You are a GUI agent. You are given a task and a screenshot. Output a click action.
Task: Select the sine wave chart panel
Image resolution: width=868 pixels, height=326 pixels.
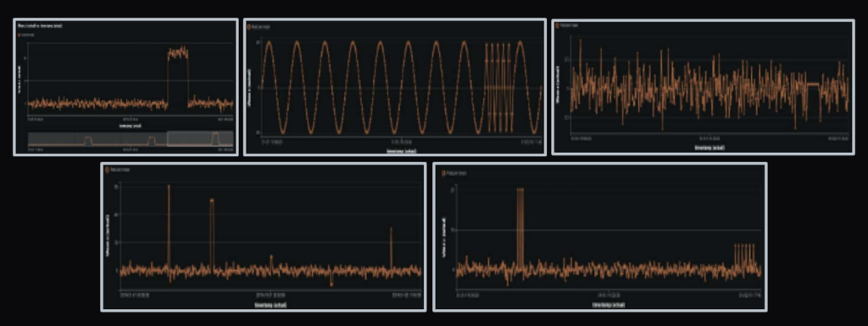pos(395,87)
